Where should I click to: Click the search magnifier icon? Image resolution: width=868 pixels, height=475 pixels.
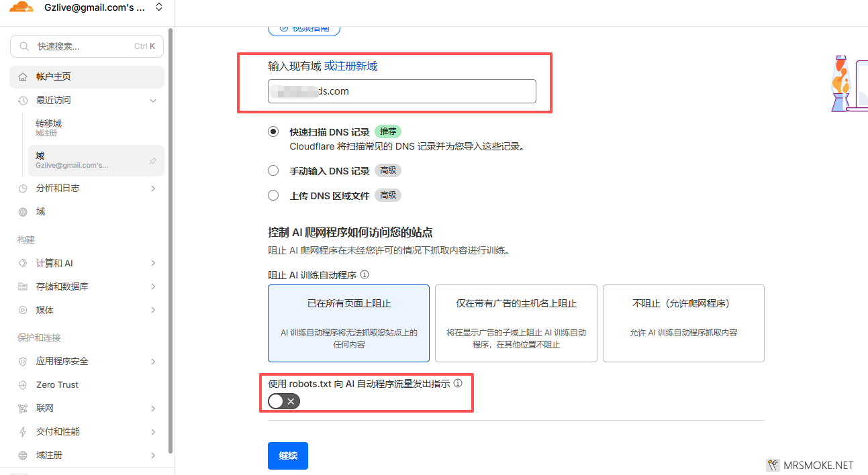click(x=24, y=46)
